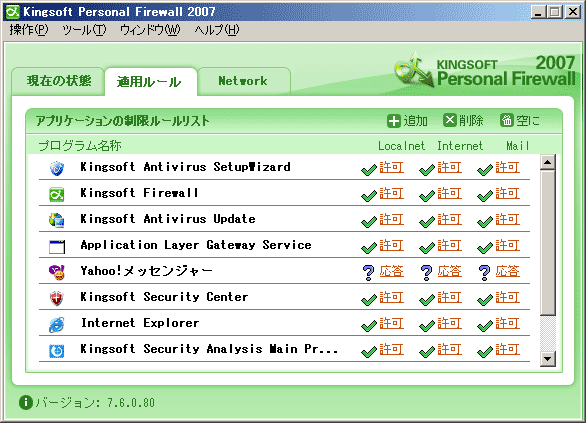Click the version info icon in the status bar

(x=26, y=402)
